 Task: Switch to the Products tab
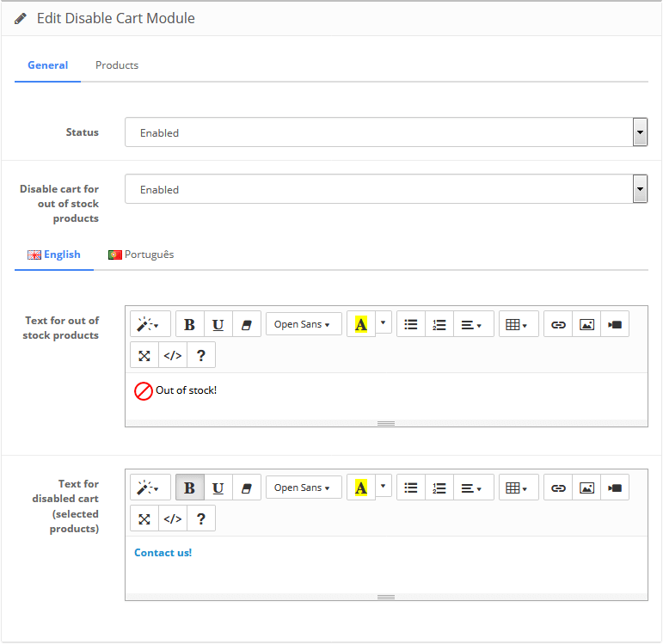pyautogui.click(x=117, y=65)
